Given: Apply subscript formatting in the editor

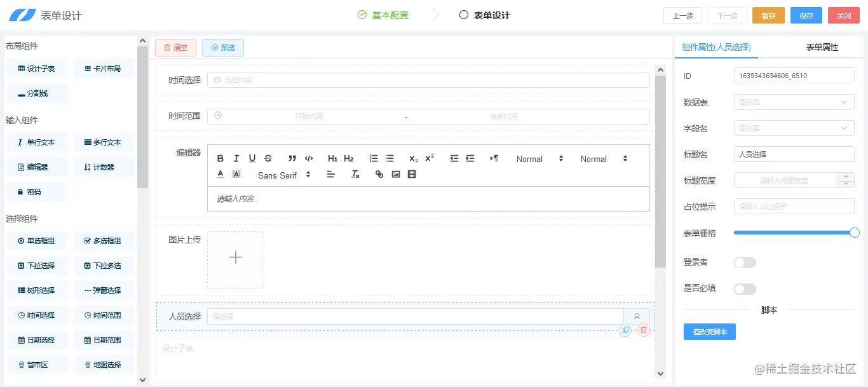Looking at the screenshot, I should (x=414, y=159).
